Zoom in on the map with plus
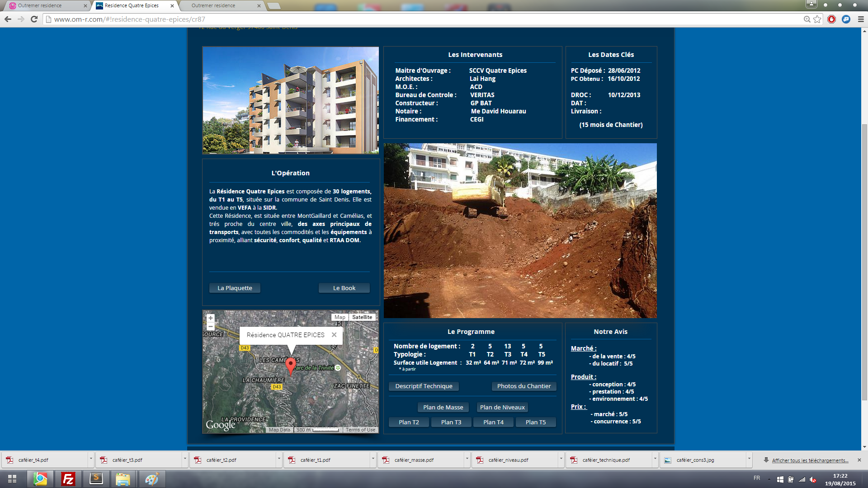 pyautogui.click(x=211, y=318)
